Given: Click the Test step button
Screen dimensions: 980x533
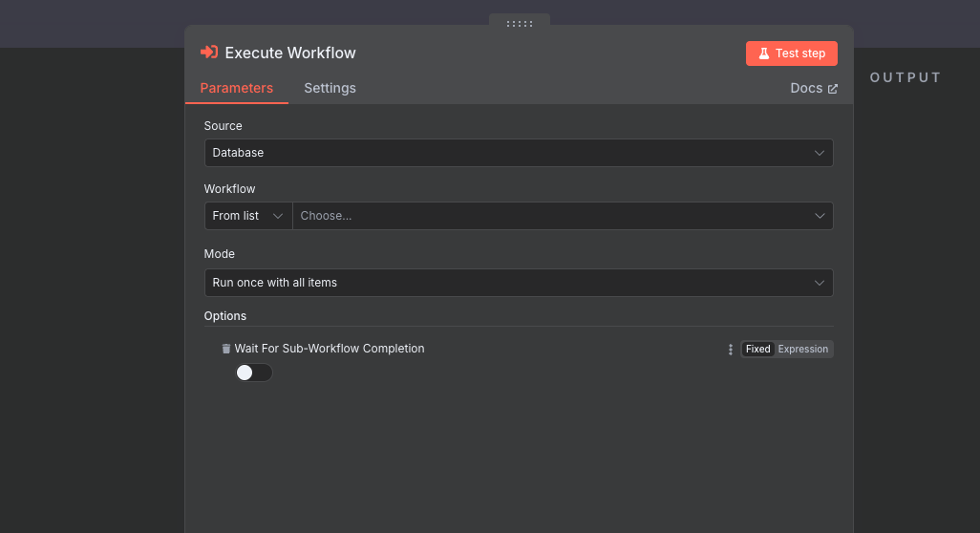Looking at the screenshot, I should [791, 53].
